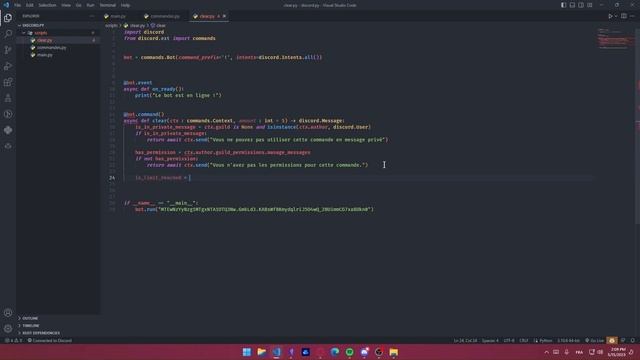Open Explorer panel More Actions ellipsis
Image resolution: width=640 pixels, height=360 pixels.
click(x=92, y=16)
